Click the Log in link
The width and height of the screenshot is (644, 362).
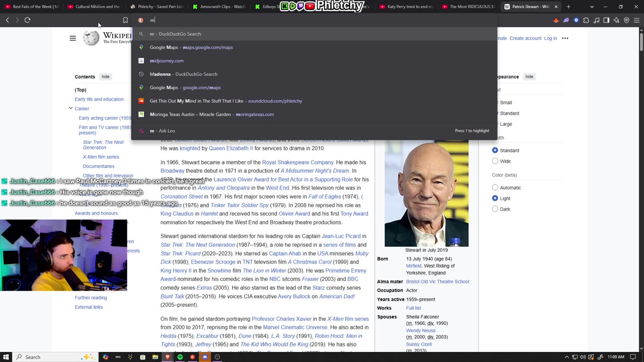coord(550,38)
